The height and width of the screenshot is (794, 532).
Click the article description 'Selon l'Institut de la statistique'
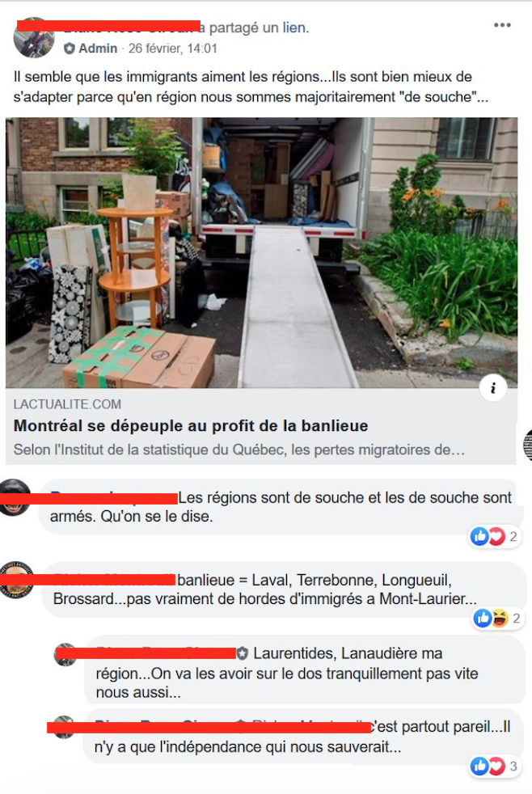[x=239, y=450]
